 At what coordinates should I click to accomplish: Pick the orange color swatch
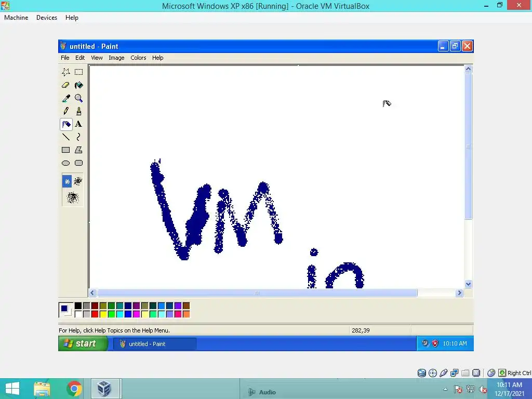point(187,314)
